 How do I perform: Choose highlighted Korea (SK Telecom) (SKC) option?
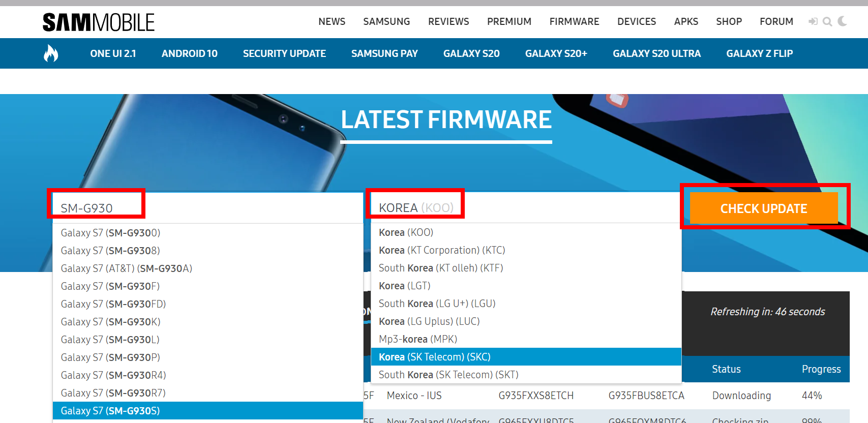click(x=526, y=357)
